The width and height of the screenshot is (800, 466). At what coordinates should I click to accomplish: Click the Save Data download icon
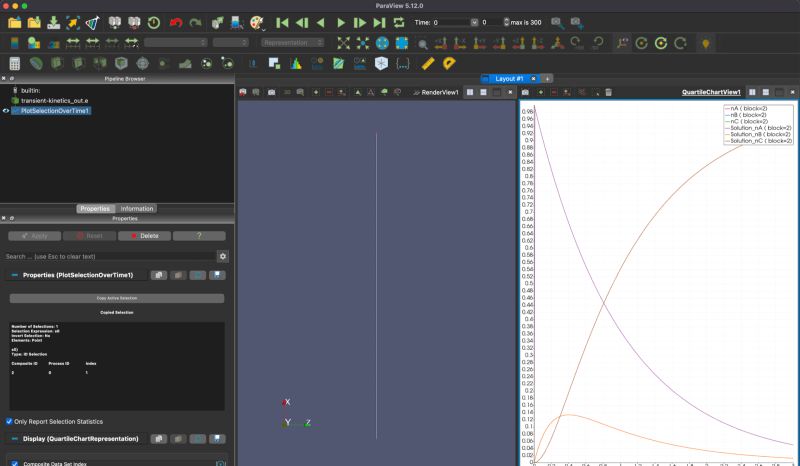click(x=54, y=22)
